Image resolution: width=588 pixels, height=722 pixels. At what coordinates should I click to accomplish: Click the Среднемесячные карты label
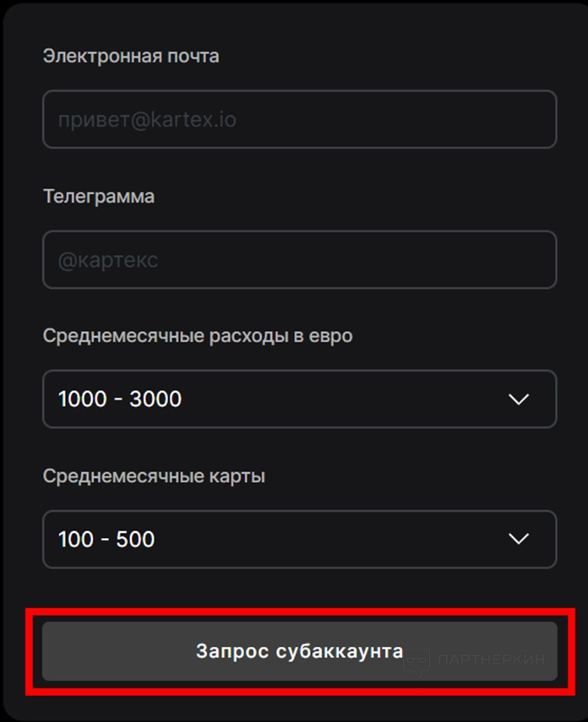pos(154,476)
